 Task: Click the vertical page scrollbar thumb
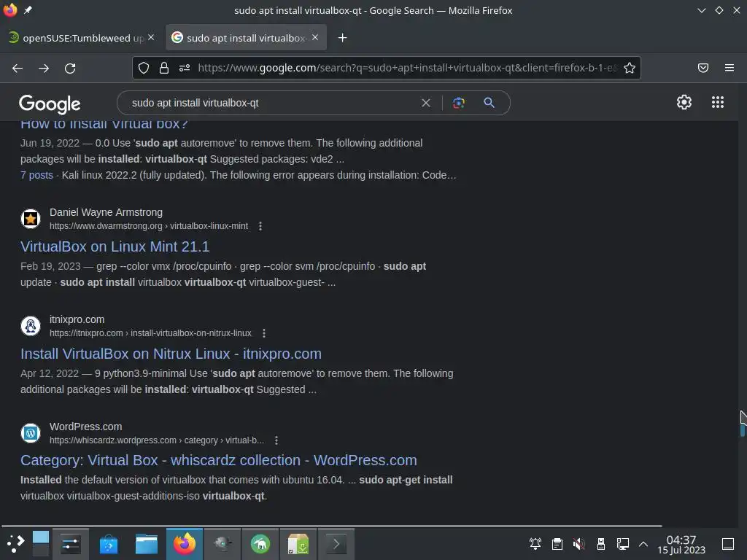click(742, 430)
